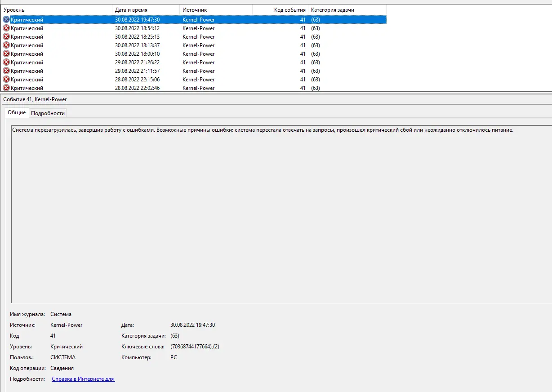
Task: Click keywords value (70368744177664),(2)
Action: point(195,347)
